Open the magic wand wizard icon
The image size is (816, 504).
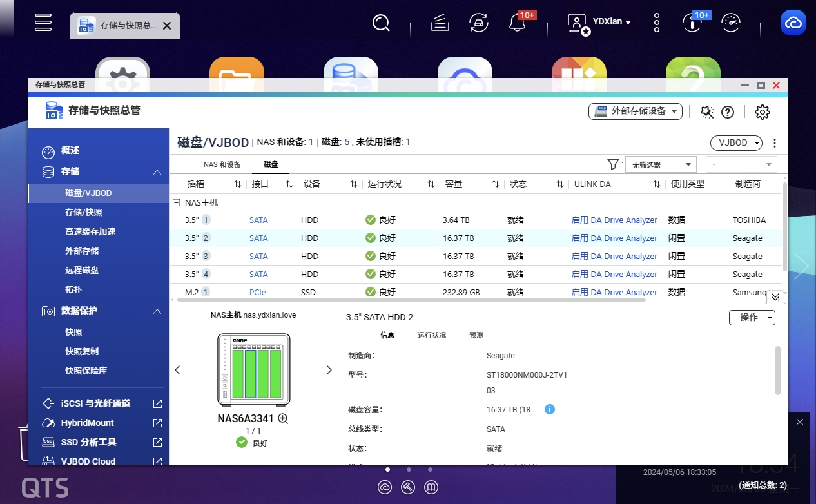coord(707,112)
